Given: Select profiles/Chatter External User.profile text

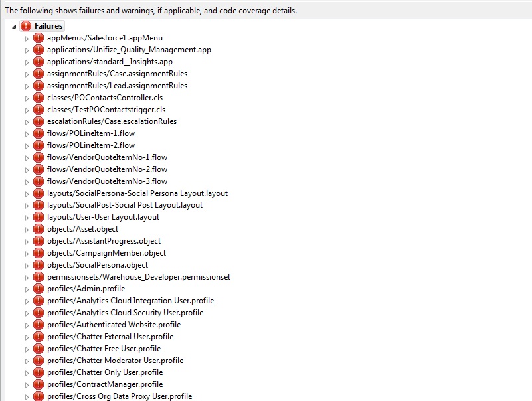Looking at the screenshot, I should [x=110, y=337].
